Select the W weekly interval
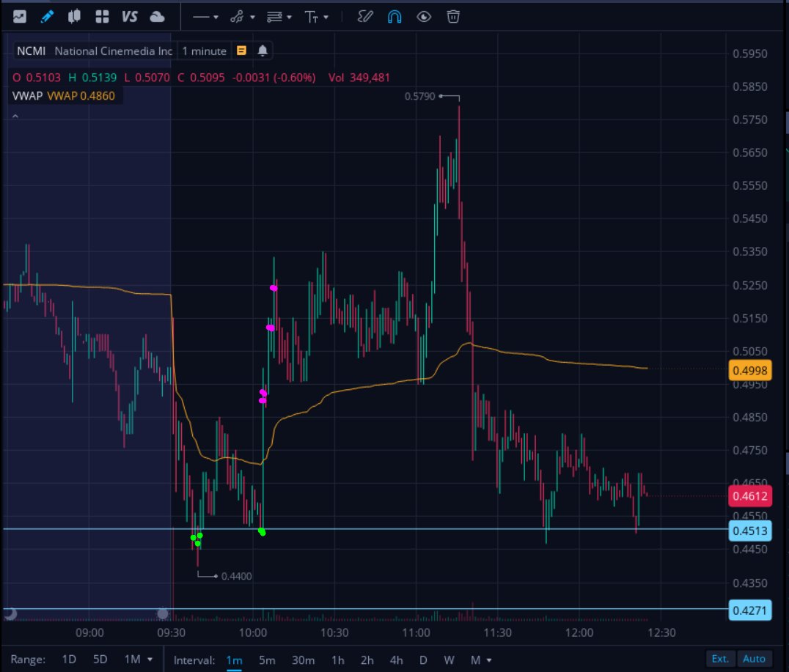 pos(449,660)
